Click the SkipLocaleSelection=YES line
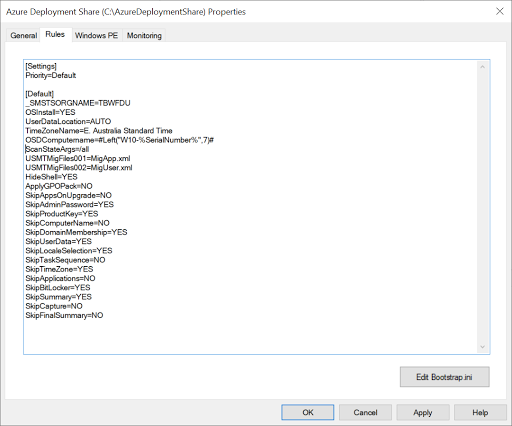Viewport: 512px width, 426px height. point(69,251)
